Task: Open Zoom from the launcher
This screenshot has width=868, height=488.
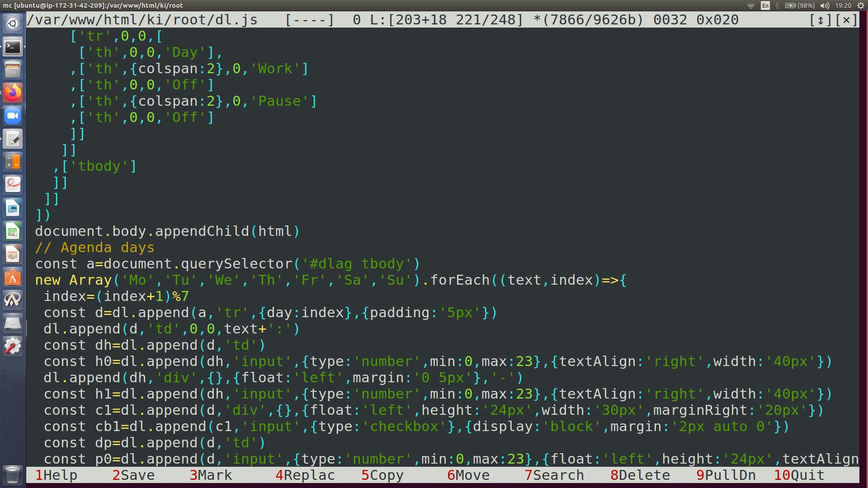Action: tap(13, 116)
